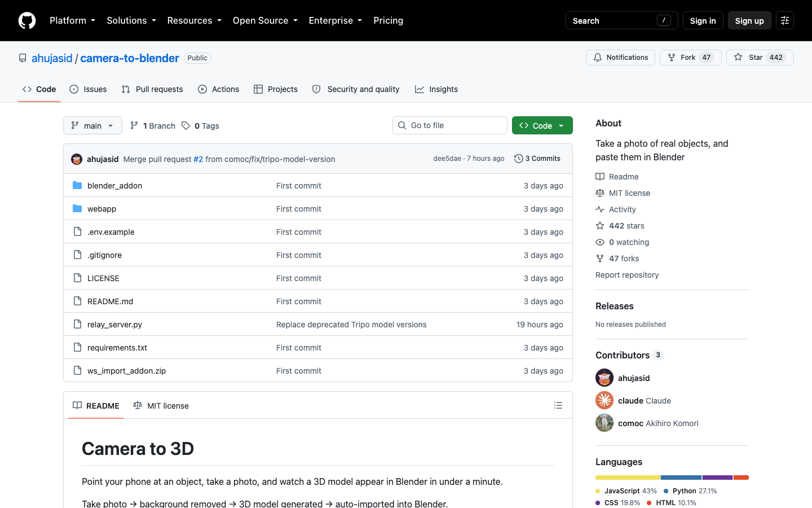Image resolution: width=812 pixels, height=508 pixels.
Task: Fork the camera-to-blender repository
Action: pos(690,58)
